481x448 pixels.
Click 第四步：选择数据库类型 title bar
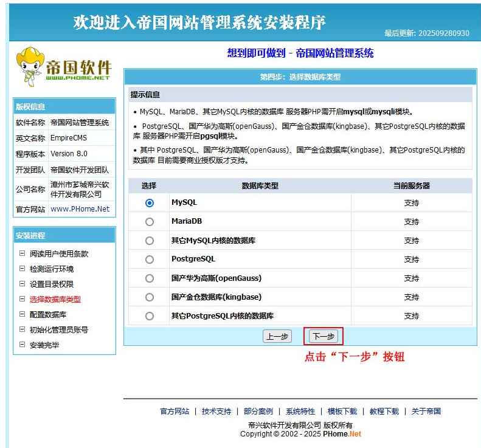(x=300, y=77)
